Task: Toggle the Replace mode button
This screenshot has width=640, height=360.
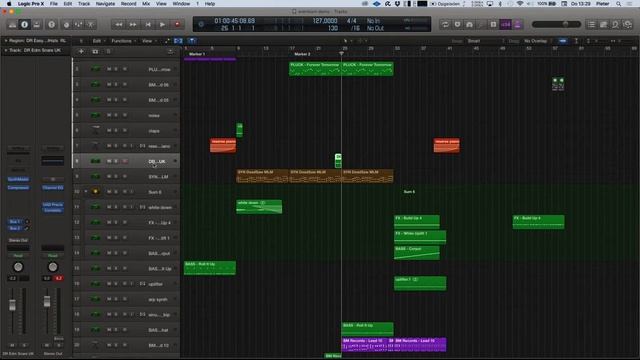Action: [x=458, y=24]
